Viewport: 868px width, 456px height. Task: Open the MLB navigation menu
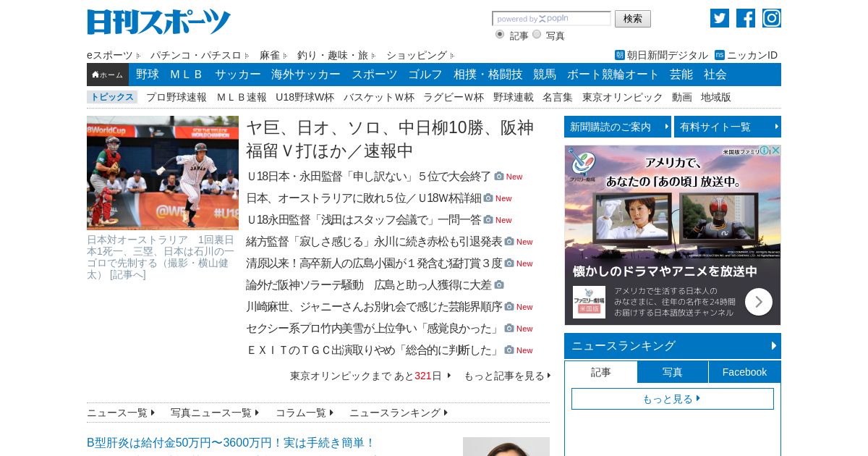(x=187, y=75)
